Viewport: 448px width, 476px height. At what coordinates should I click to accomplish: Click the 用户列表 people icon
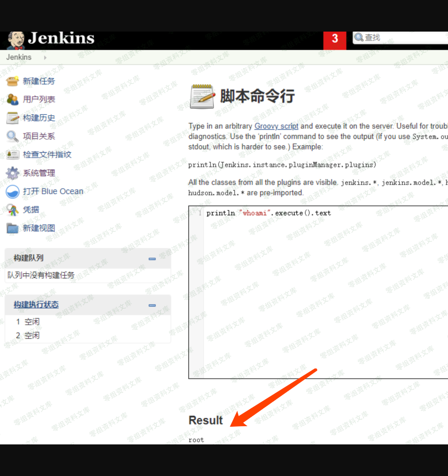12,99
